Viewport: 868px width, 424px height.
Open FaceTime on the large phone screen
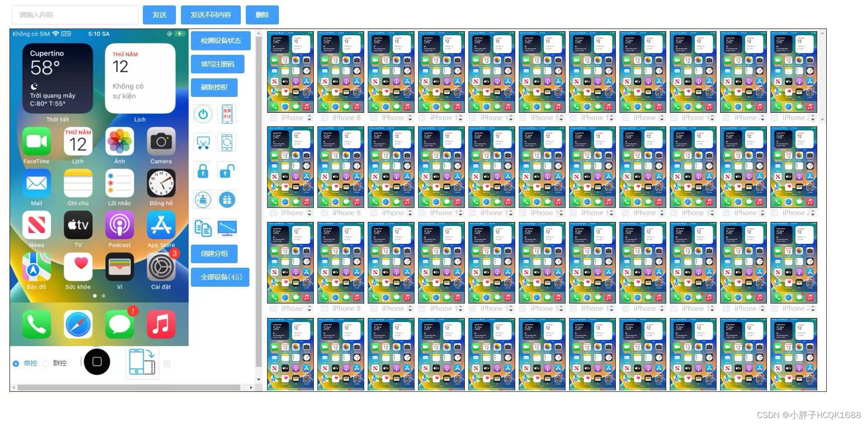36,142
